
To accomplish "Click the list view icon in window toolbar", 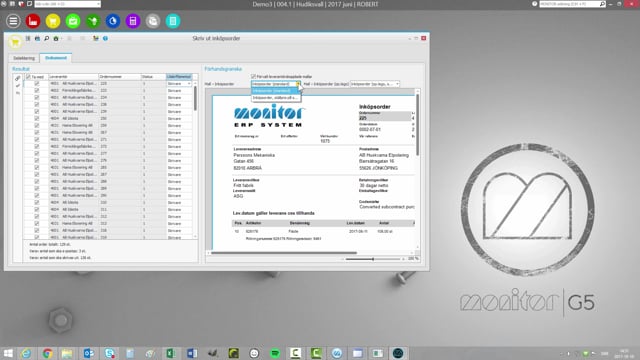I will point(28,38).
